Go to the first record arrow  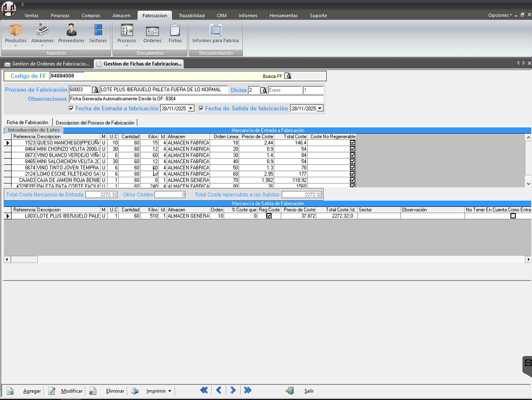[x=204, y=390]
